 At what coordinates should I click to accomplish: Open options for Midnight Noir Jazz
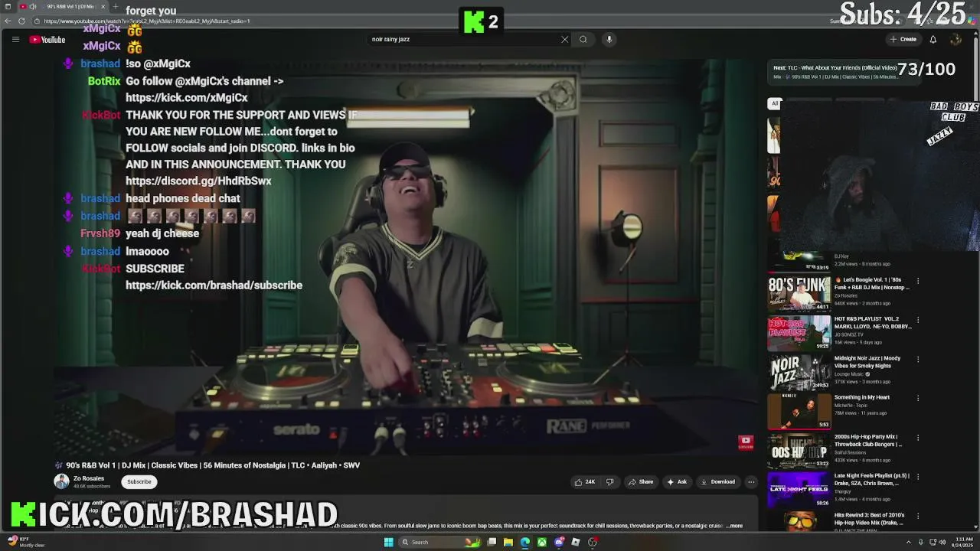(x=918, y=359)
